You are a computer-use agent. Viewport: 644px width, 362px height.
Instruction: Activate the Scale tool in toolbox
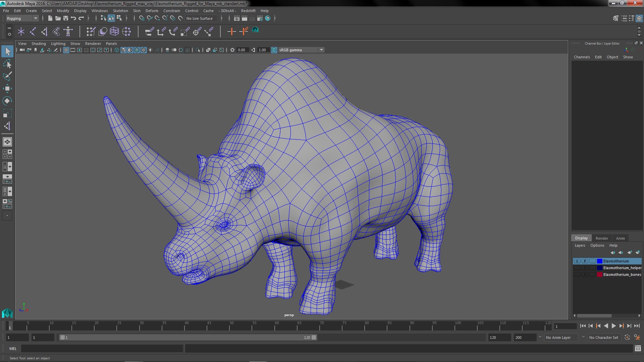pyautogui.click(x=7, y=113)
